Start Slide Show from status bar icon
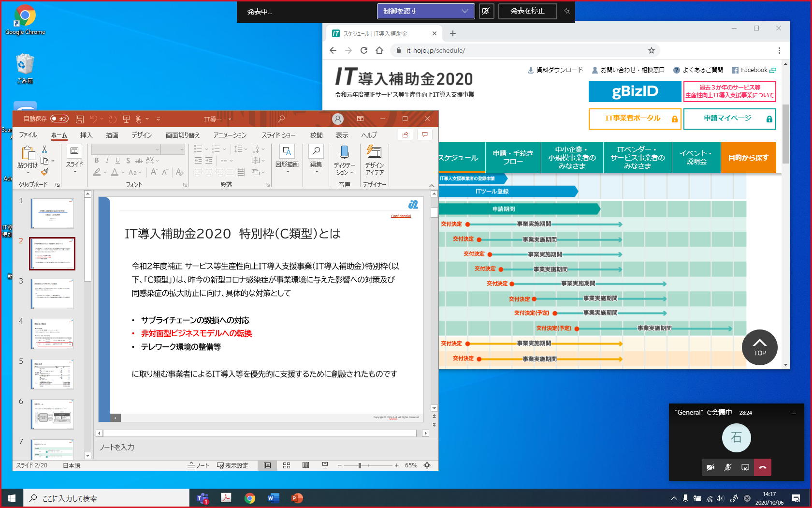 pos(325,465)
